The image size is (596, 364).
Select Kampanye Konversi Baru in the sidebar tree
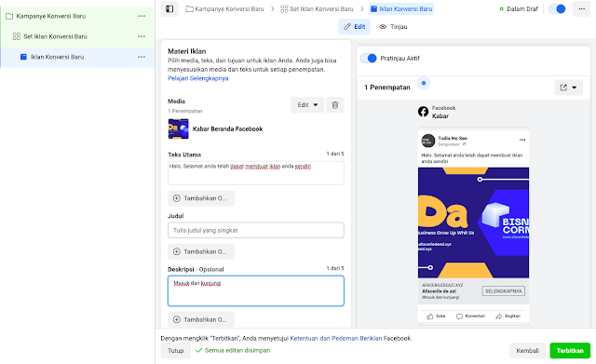coord(51,16)
